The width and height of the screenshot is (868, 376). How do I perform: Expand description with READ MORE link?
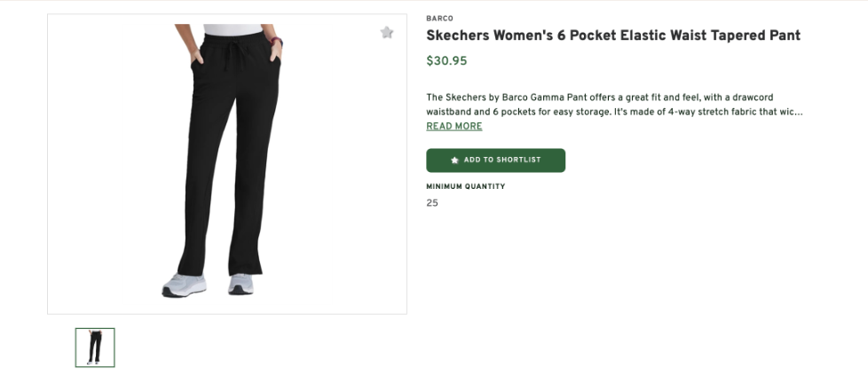pyautogui.click(x=454, y=127)
